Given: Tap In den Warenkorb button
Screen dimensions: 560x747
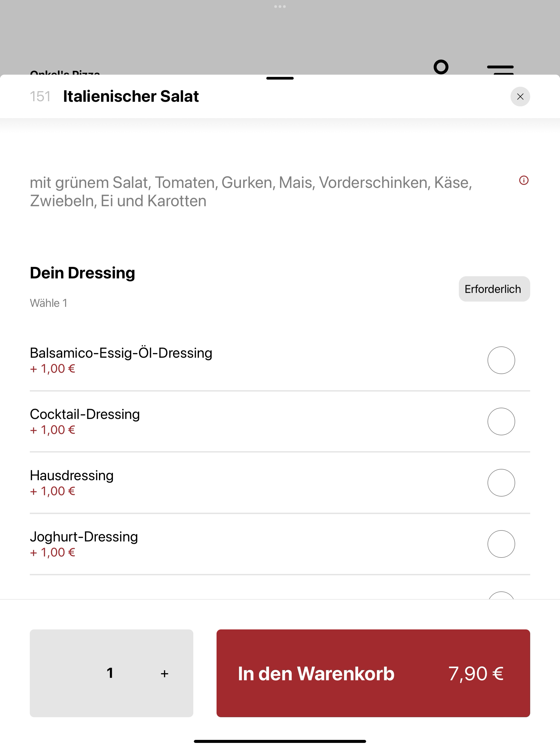Looking at the screenshot, I should (x=373, y=673).
